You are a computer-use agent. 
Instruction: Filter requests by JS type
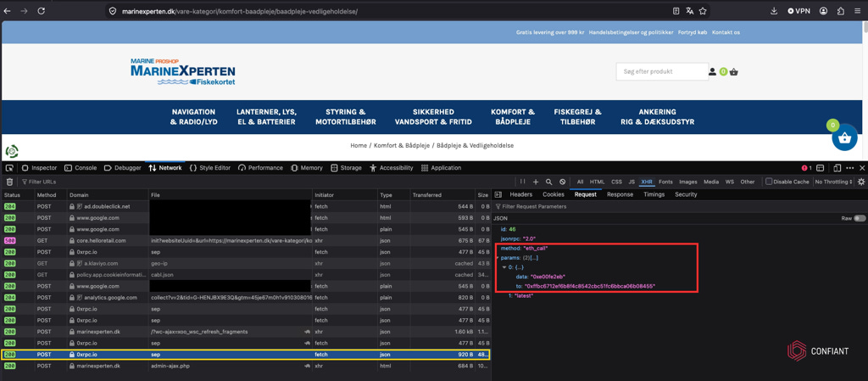[x=631, y=182]
